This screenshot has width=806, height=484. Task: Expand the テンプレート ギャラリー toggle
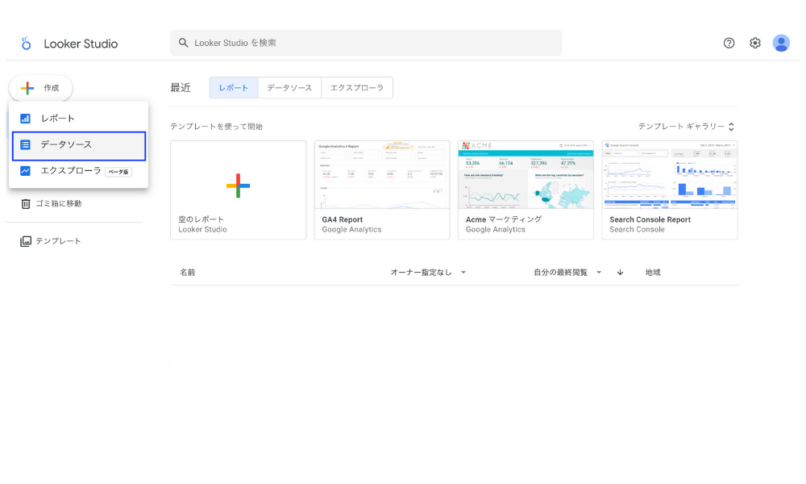tap(686, 127)
